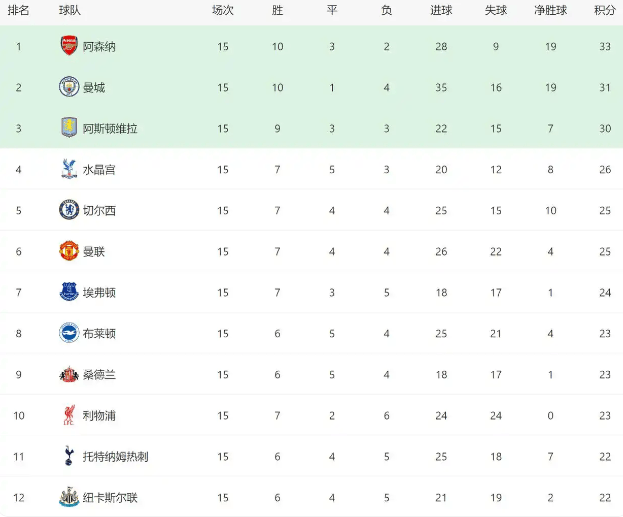Click the Manchester City crest icon

(x=68, y=87)
